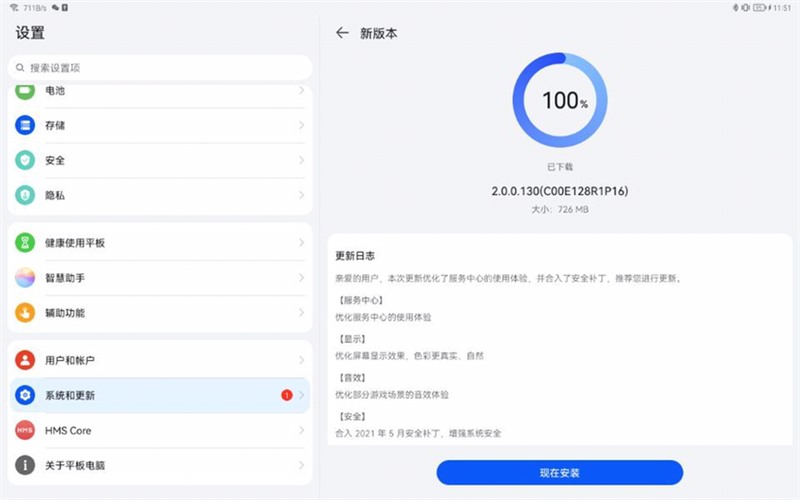Tap the About tablet info icon
The height and width of the screenshot is (500, 800).
click(24, 465)
